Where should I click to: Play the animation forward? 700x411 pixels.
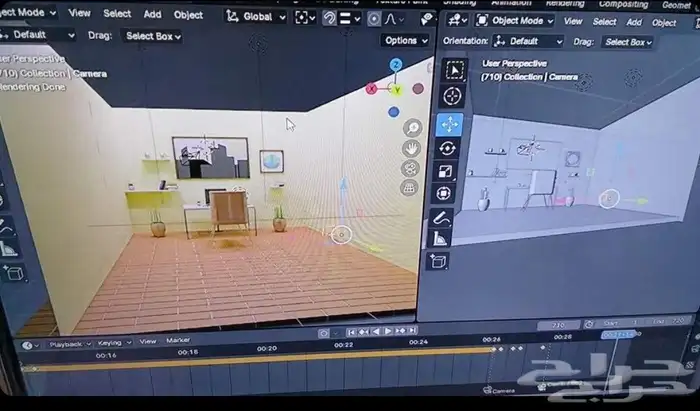pos(388,331)
